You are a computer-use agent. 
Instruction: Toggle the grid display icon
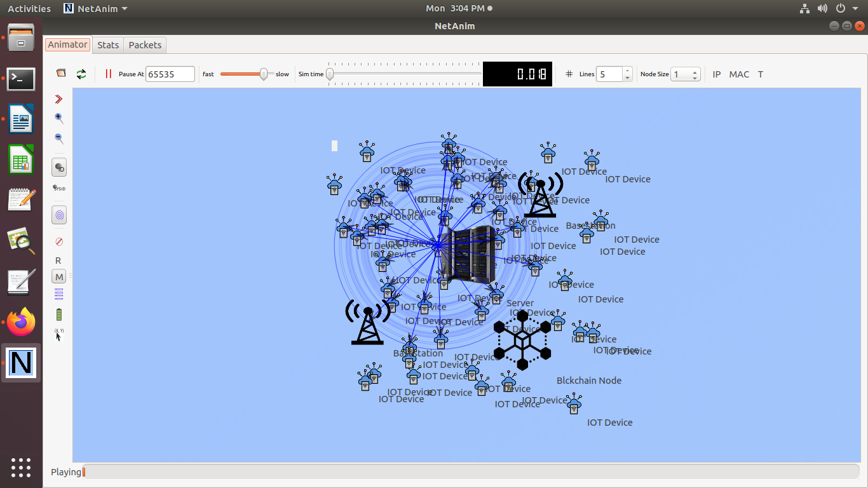tap(569, 74)
